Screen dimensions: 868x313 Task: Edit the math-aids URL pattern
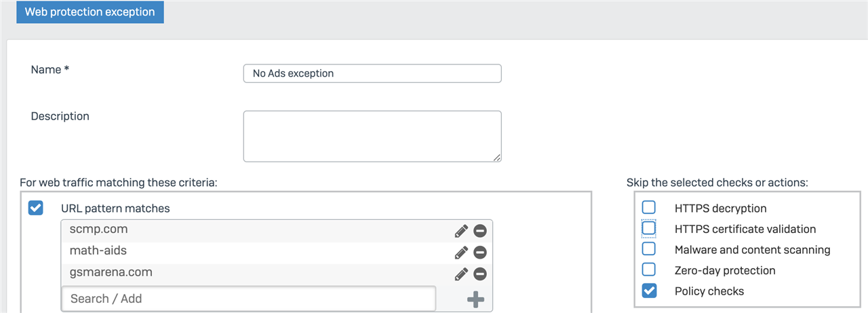pos(462,253)
